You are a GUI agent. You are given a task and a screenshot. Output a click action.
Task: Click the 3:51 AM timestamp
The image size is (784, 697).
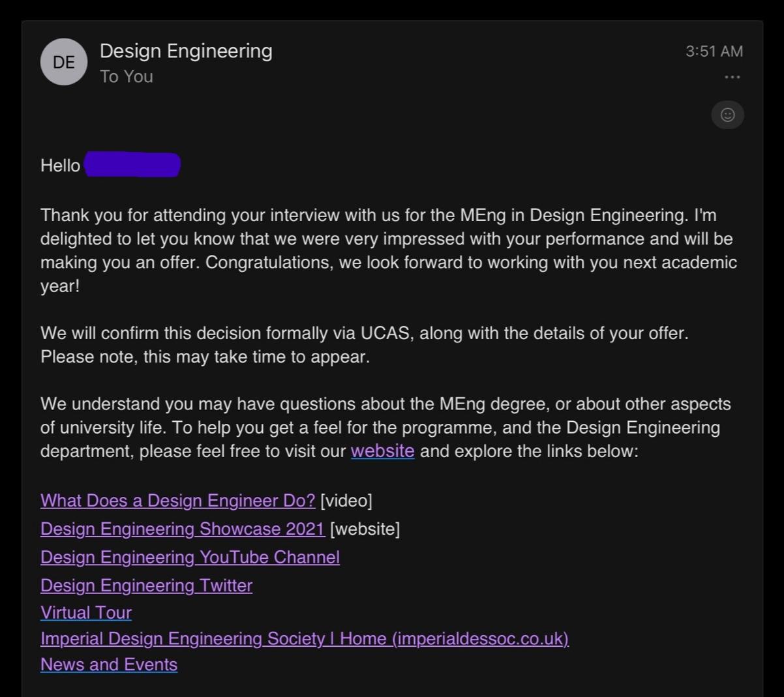pyautogui.click(x=714, y=52)
